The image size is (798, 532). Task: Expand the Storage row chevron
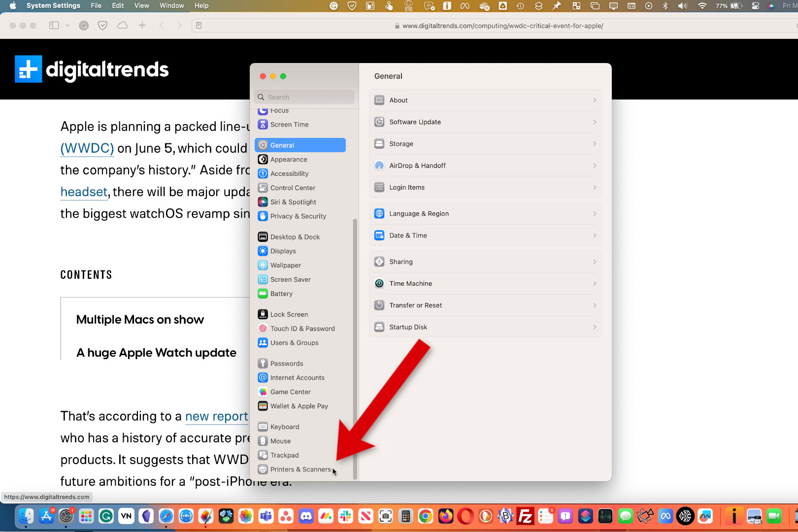595,144
